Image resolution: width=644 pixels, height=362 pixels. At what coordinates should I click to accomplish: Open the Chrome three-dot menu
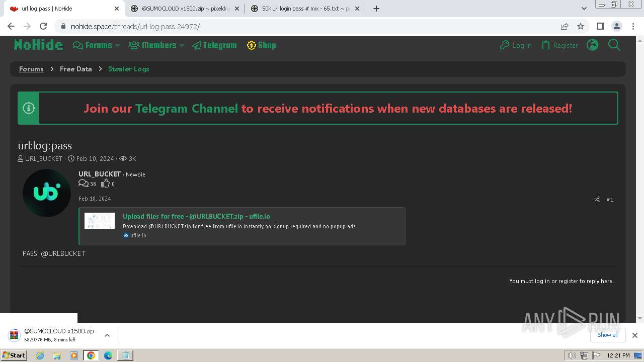pos(633,26)
